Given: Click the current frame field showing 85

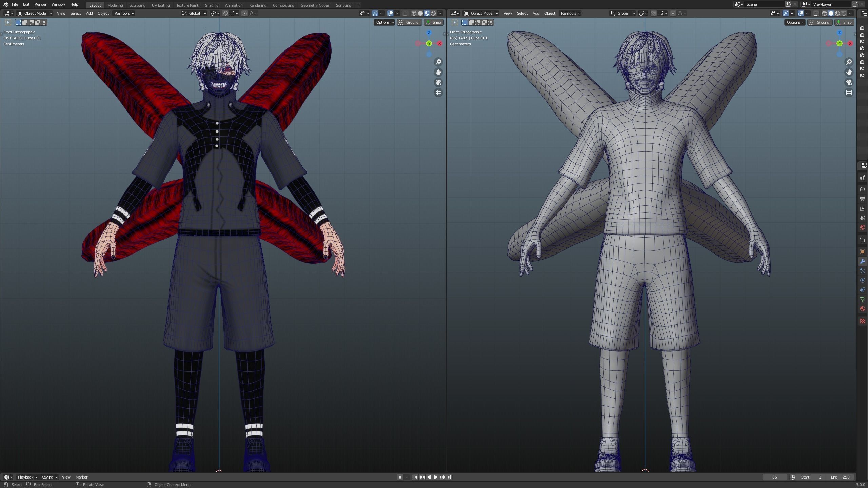Looking at the screenshot, I should pyautogui.click(x=774, y=477).
